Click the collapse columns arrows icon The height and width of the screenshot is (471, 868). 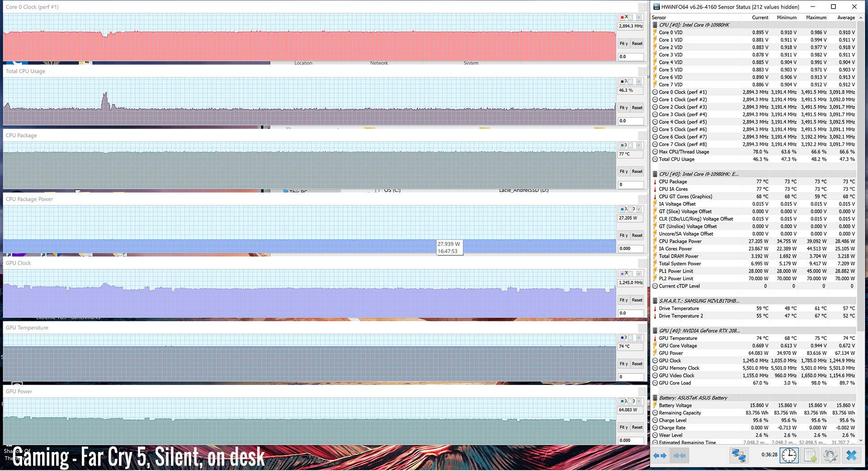click(679, 456)
